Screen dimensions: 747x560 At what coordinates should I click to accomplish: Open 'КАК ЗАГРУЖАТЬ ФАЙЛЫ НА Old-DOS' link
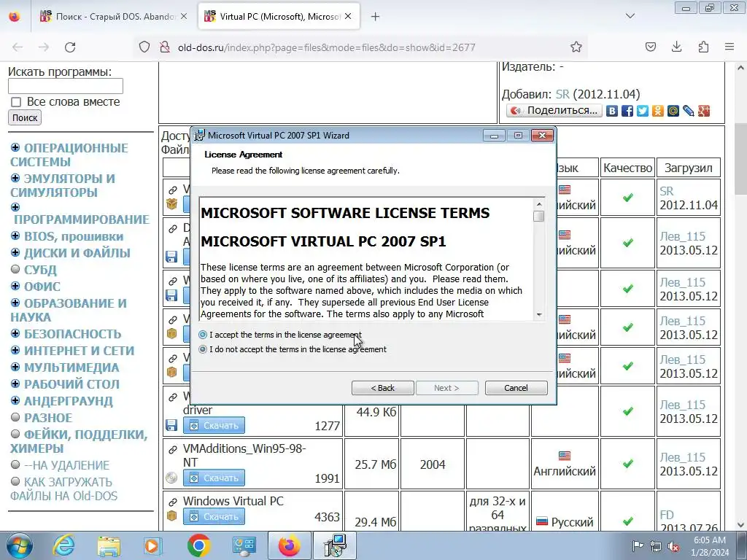[x=64, y=489]
